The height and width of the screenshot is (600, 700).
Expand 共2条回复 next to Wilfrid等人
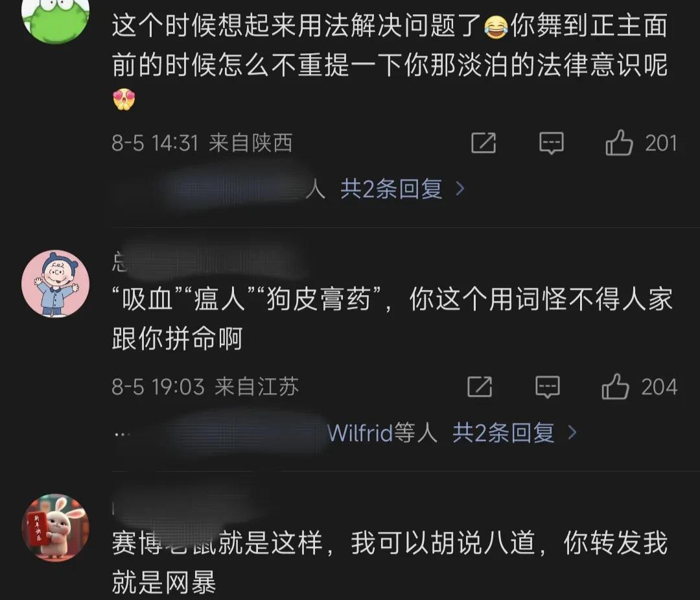(503, 433)
